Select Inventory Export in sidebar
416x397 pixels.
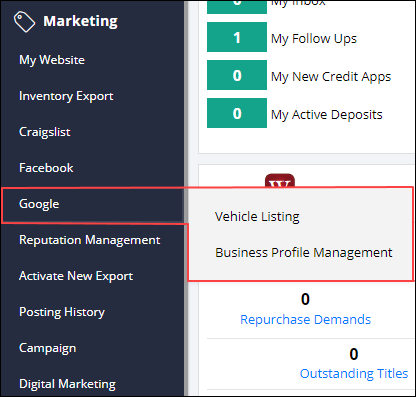point(66,96)
